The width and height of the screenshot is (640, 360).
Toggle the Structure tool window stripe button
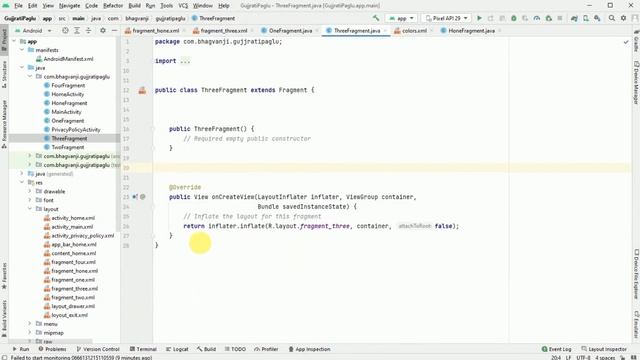[4, 74]
